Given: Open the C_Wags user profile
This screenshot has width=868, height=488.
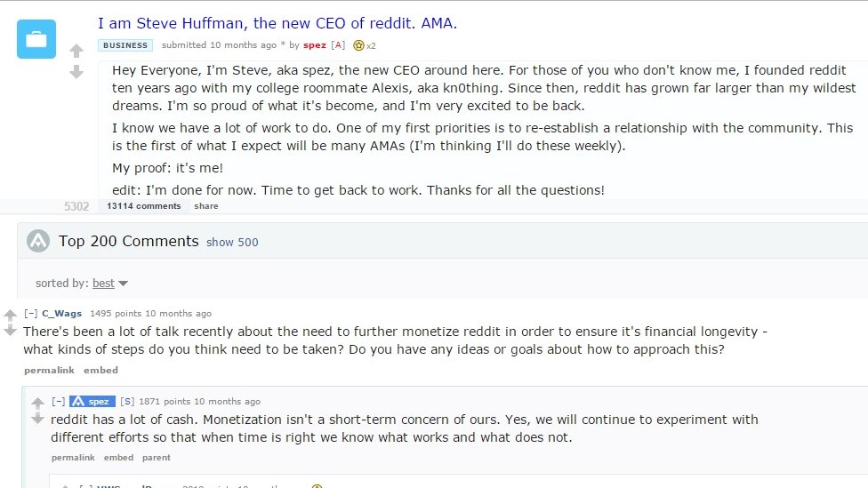Looking at the screenshot, I should point(62,313).
